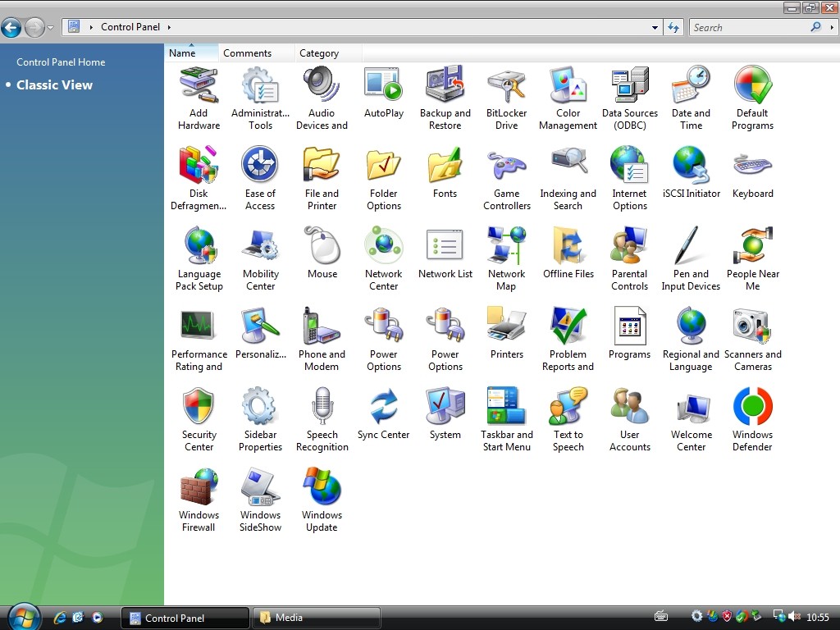Open Network Map icon

tap(507, 245)
